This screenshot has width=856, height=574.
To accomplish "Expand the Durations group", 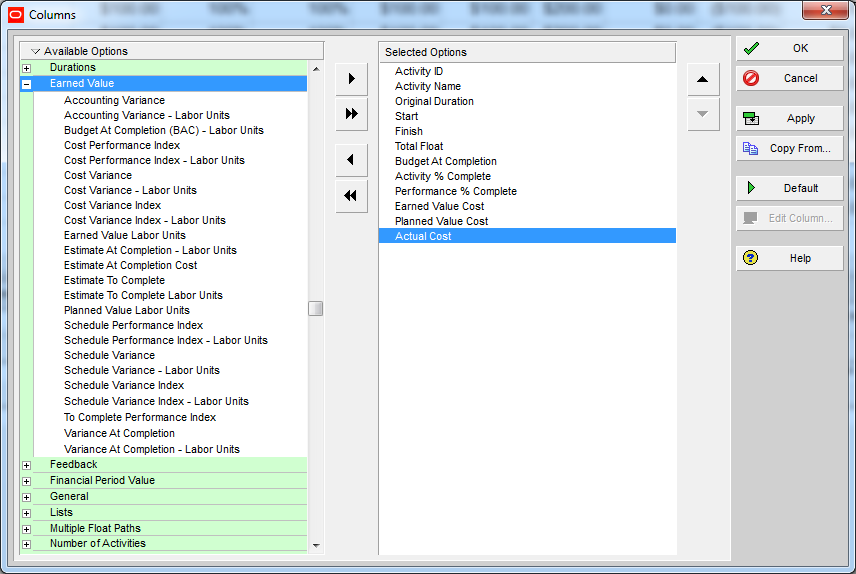I will click(x=27, y=68).
